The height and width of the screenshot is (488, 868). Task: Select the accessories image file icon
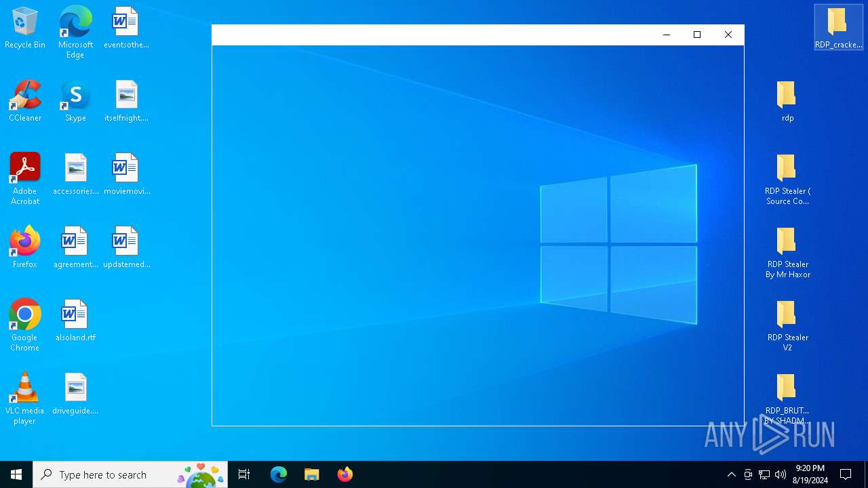point(75,174)
